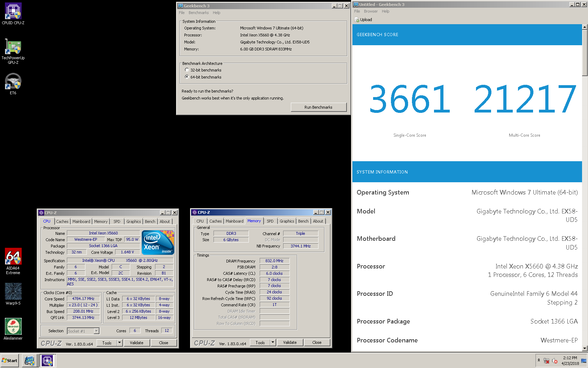Select 64-bit benchmarks radio button
This screenshot has height=368, width=588.
tap(187, 77)
